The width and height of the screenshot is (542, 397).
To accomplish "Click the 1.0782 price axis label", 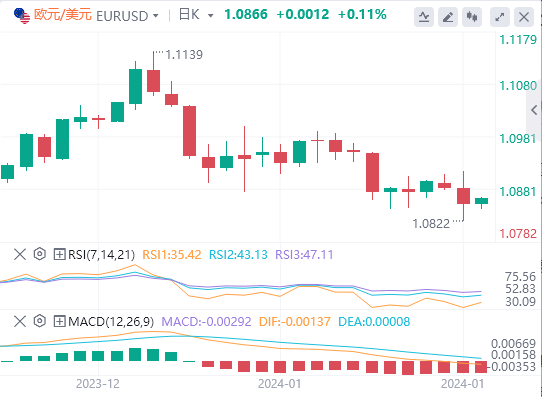I will pos(518,234).
